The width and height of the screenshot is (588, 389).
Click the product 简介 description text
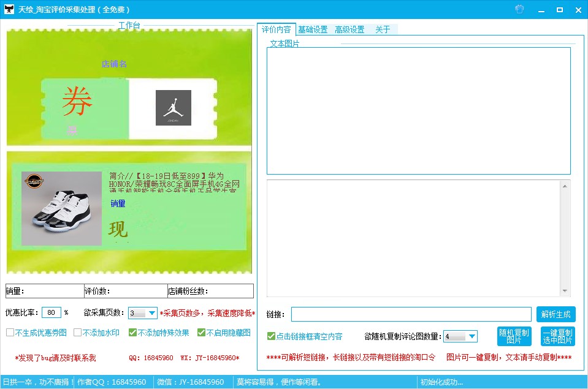(174, 184)
